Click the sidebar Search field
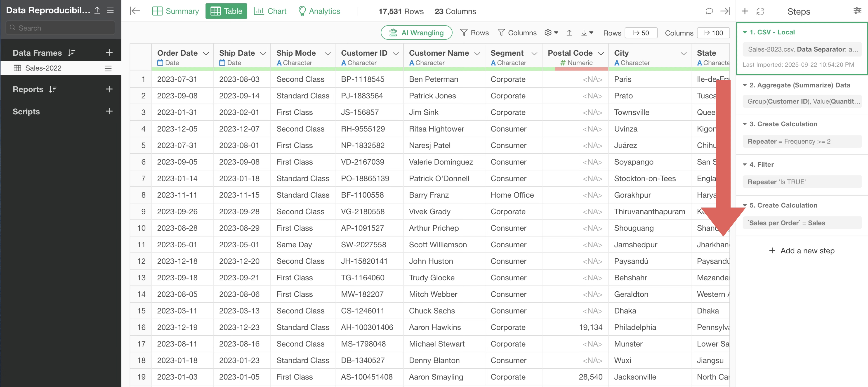The image size is (868, 387). [x=61, y=28]
